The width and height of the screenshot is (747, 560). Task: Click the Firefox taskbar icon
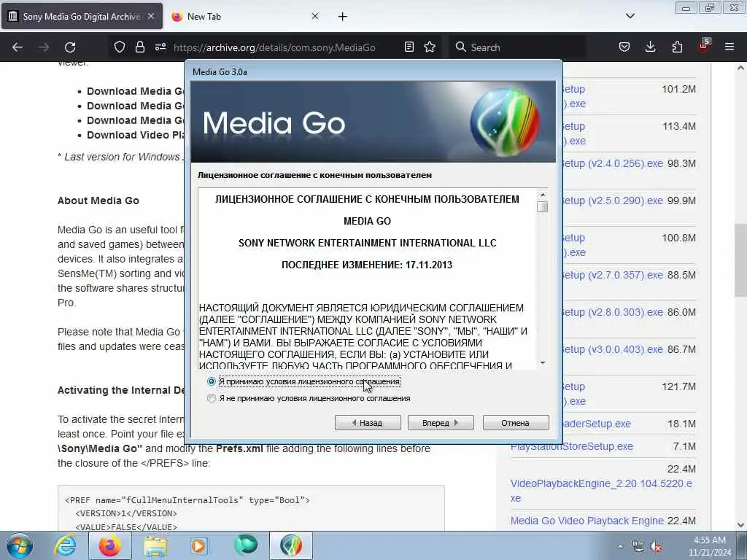pos(109,545)
